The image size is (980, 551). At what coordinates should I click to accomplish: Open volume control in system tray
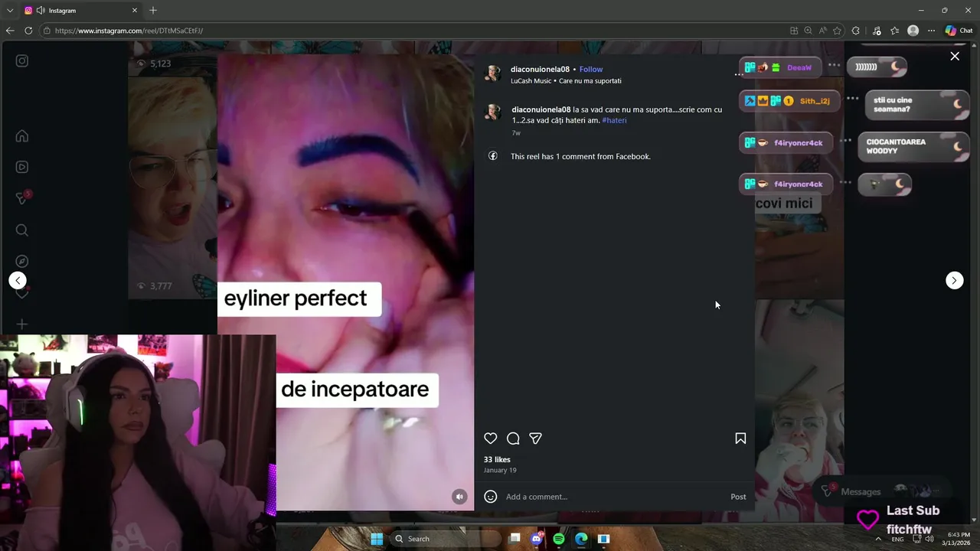click(930, 539)
